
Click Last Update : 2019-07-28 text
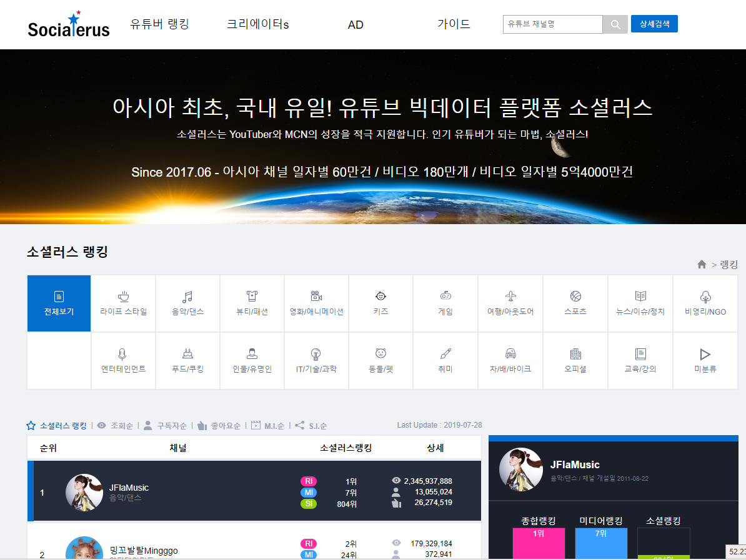click(440, 425)
